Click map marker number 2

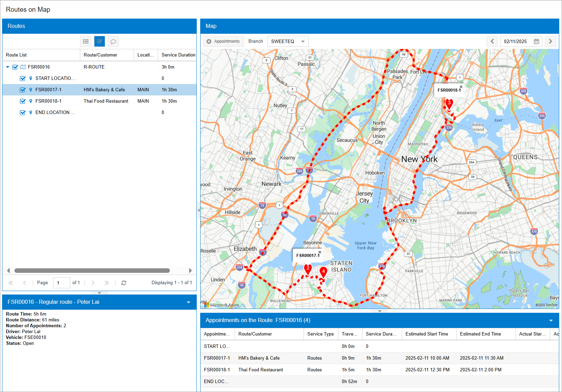point(308,269)
